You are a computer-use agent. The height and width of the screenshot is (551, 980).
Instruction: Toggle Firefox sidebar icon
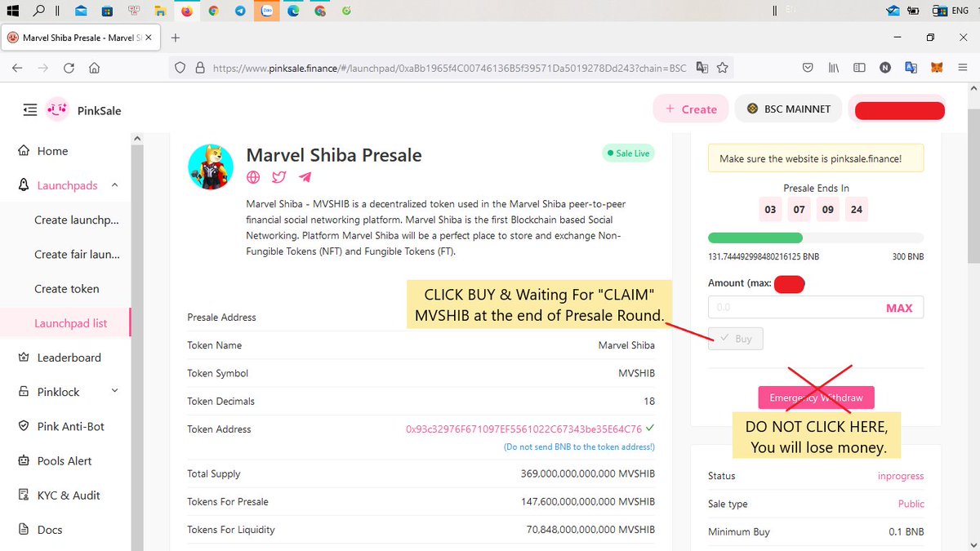pos(859,68)
